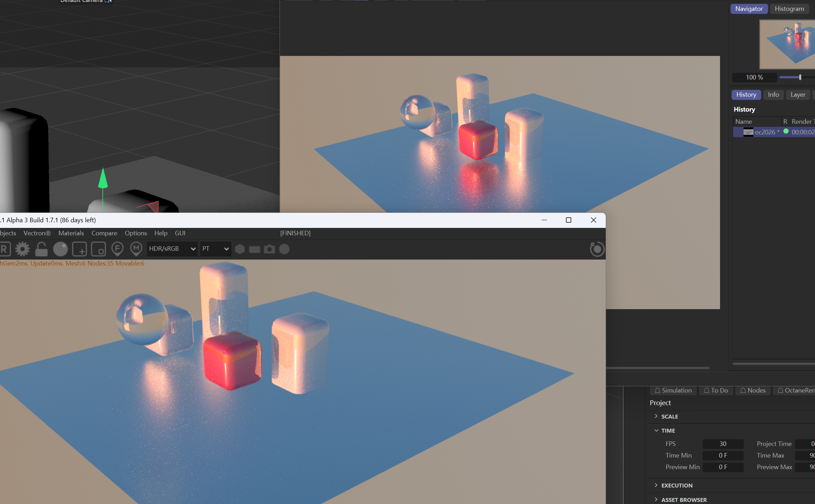Image resolution: width=815 pixels, height=504 pixels.
Task: Open the PT kernel dropdown
Action: point(215,249)
